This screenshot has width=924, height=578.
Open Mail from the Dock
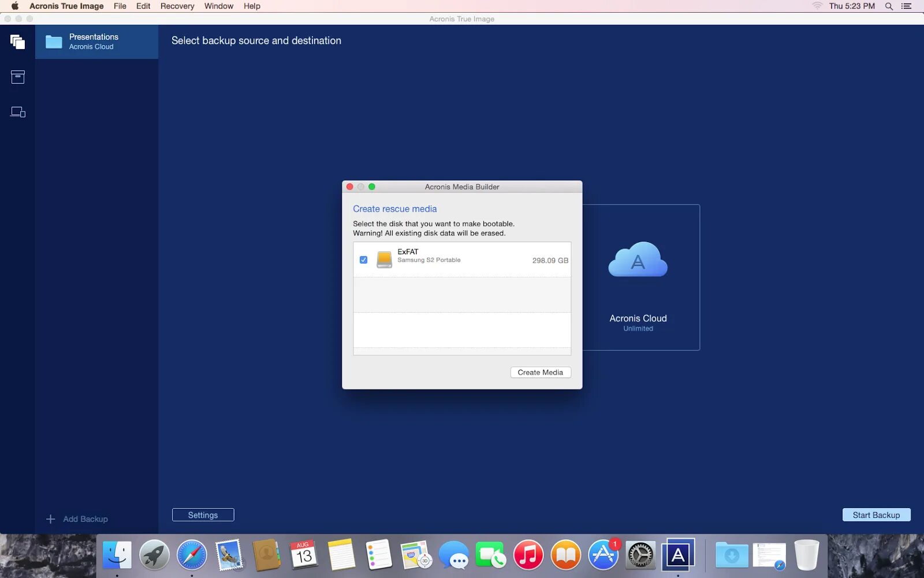click(229, 555)
